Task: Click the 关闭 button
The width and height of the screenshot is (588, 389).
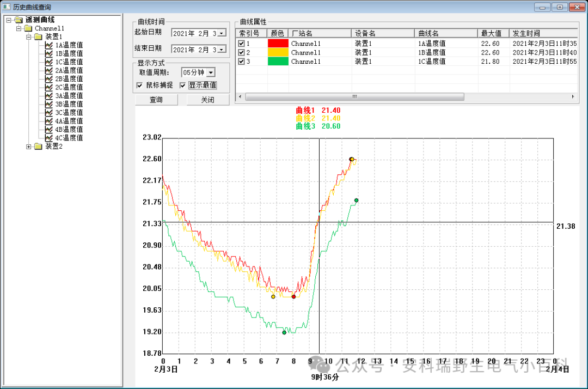Action: (x=208, y=100)
